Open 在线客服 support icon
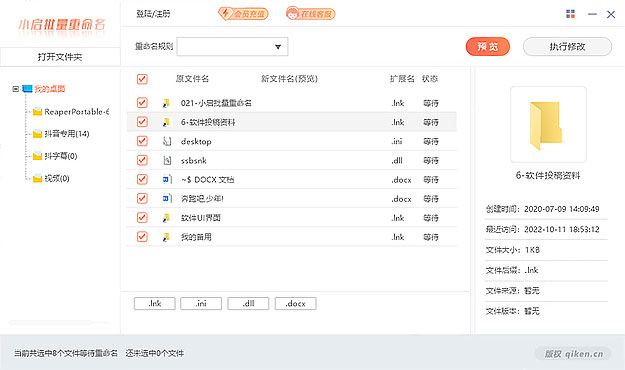Viewport: 625px width, 370px height. coord(311,14)
